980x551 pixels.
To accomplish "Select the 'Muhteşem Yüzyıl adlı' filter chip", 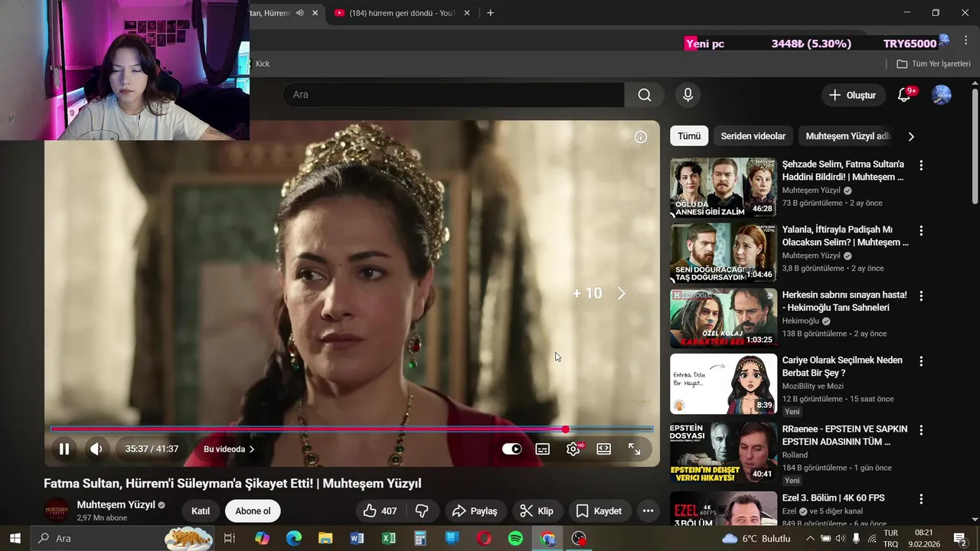I will click(848, 136).
